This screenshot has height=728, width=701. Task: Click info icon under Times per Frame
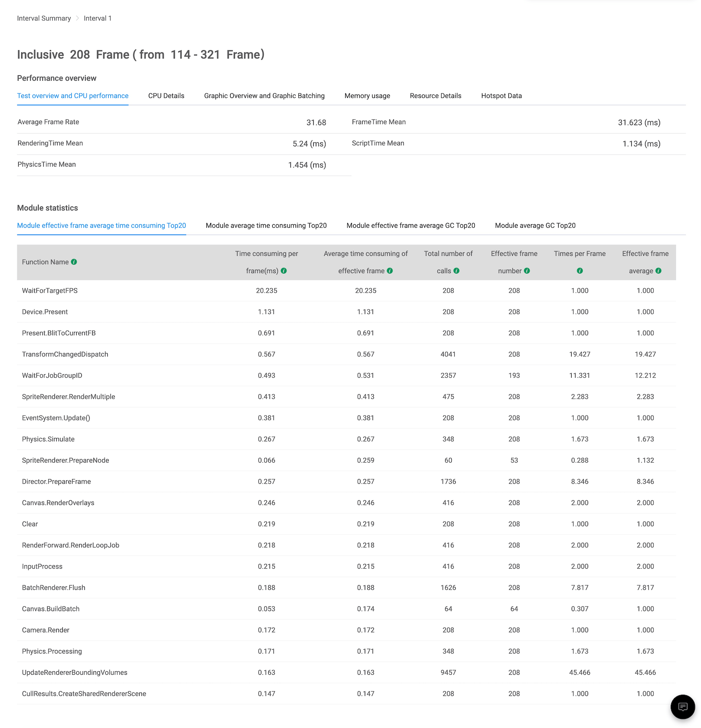[580, 271]
